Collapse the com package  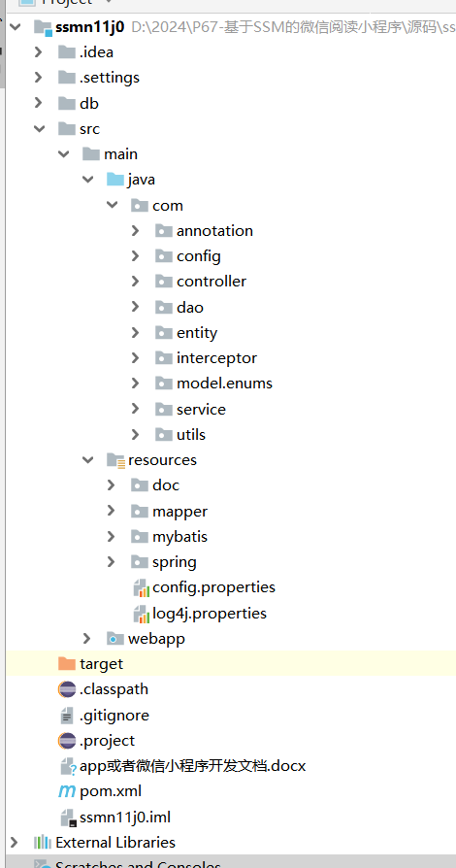pos(112,205)
